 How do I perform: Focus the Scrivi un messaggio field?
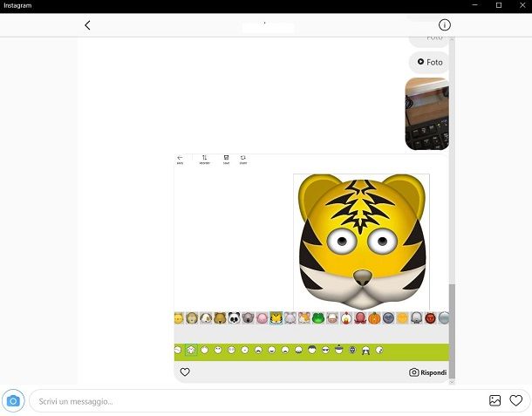coord(258,401)
